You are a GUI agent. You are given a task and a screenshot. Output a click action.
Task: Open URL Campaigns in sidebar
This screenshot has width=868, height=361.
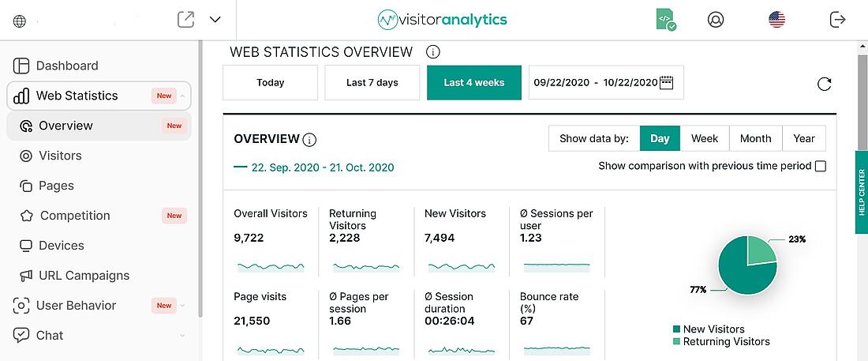click(84, 275)
